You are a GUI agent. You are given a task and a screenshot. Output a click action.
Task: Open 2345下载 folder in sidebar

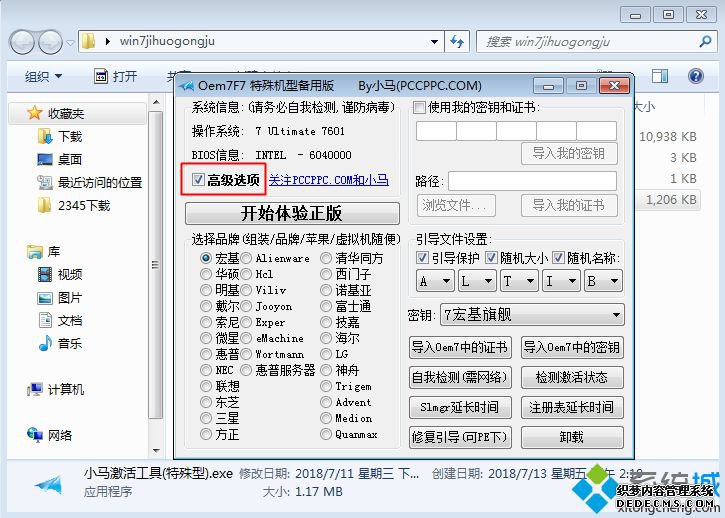[74, 205]
